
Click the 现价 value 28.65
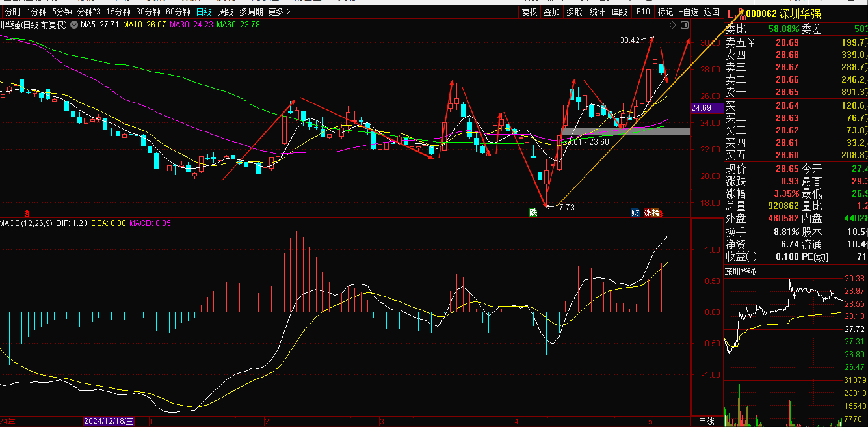pyautogui.click(x=787, y=169)
